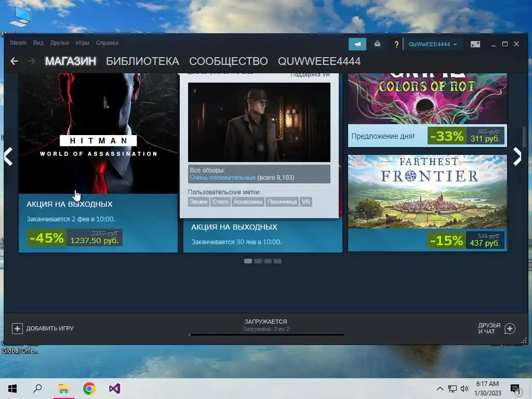Click the -33% 311 руб. price
This screenshot has width=532, height=399.
466,136
